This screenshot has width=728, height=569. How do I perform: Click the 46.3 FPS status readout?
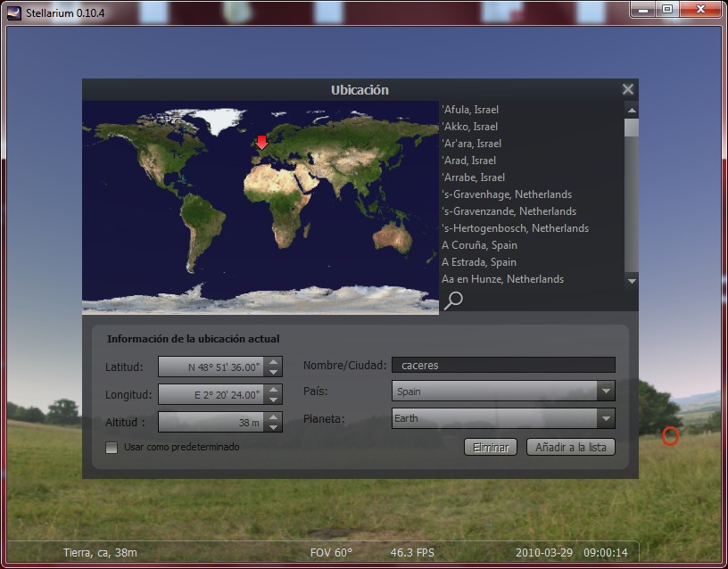(412, 553)
